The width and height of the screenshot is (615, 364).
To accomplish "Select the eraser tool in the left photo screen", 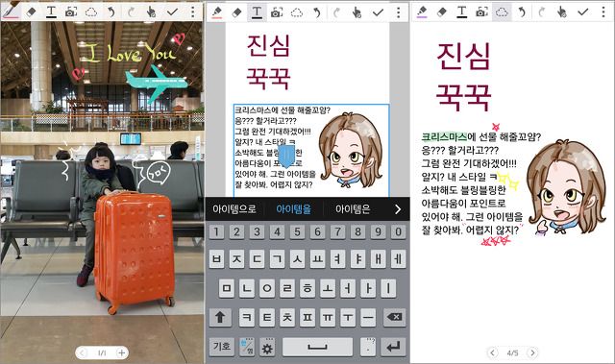I will pyautogui.click(x=31, y=12).
